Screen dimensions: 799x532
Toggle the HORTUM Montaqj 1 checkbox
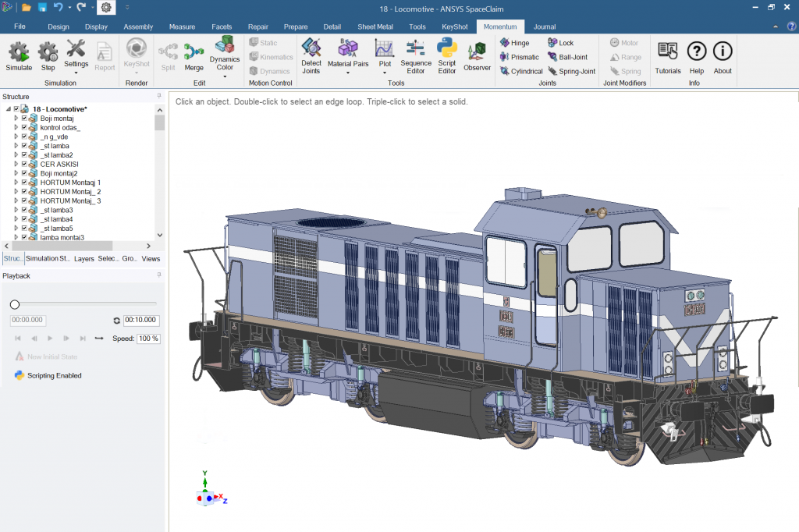(24, 183)
